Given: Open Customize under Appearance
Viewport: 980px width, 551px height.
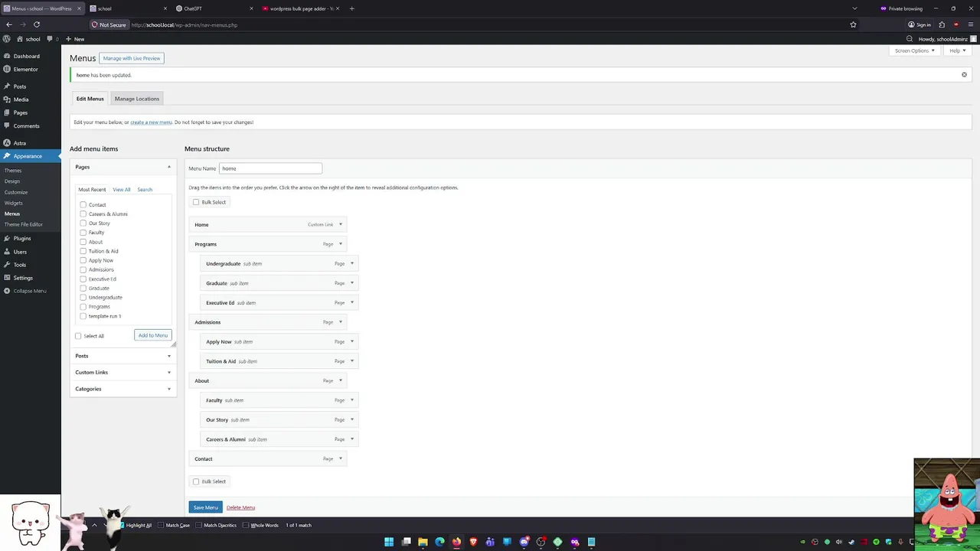Looking at the screenshot, I should click(16, 192).
